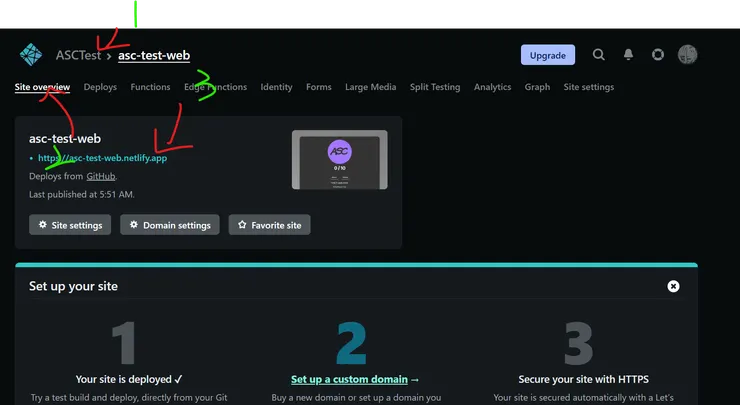Click the asc-test-web site card heading
The width and height of the screenshot is (740, 405).
coord(65,139)
